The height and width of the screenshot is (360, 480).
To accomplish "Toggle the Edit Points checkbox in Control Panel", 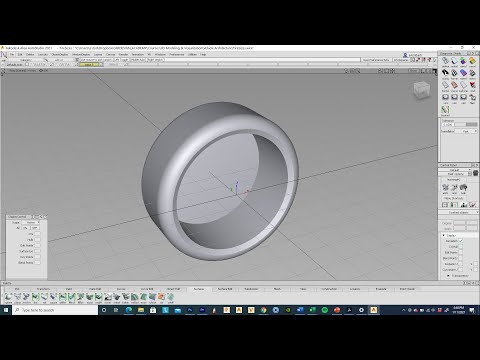I will (461, 252).
